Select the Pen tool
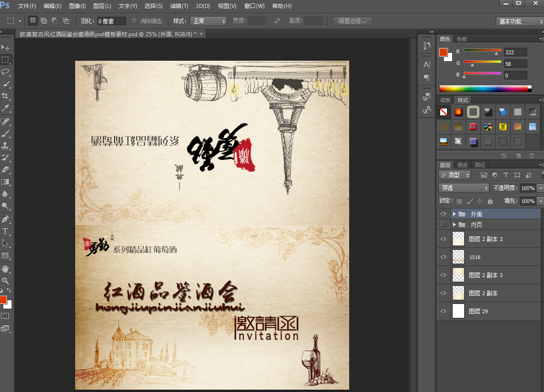 click(5, 219)
